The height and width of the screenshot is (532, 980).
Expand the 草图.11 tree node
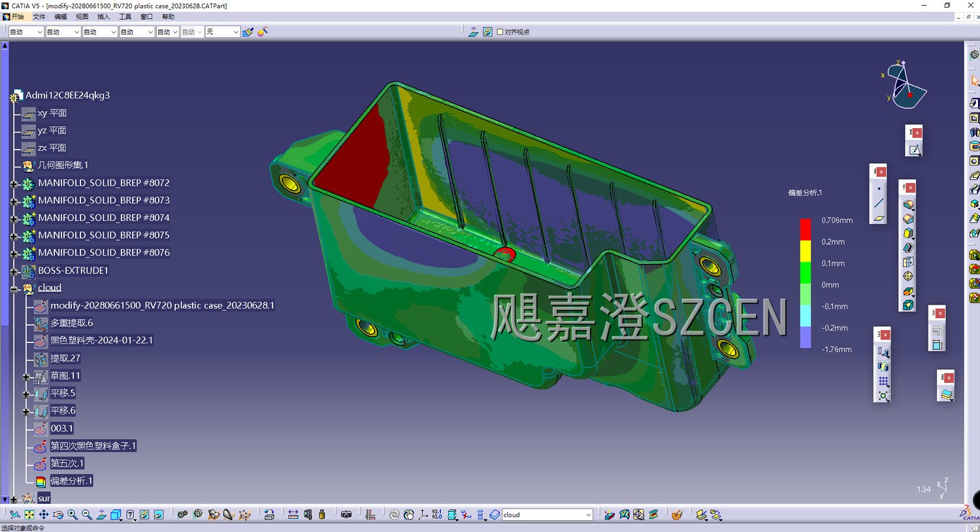26,376
